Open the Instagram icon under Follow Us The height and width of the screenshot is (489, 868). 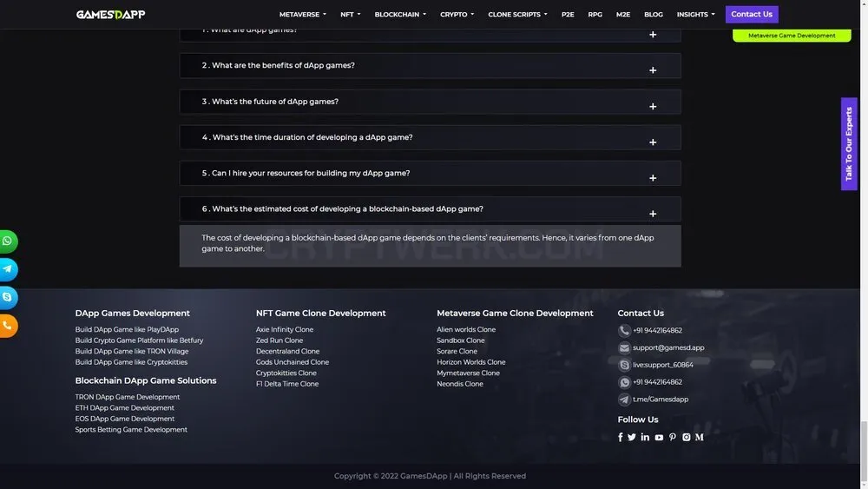coord(687,437)
